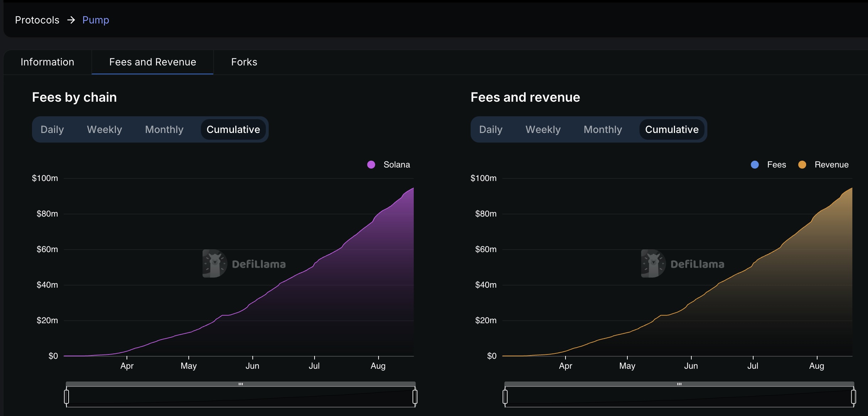Select Monthly in Fees by chain
Viewport: 868px width, 416px height.
(164, 129)
